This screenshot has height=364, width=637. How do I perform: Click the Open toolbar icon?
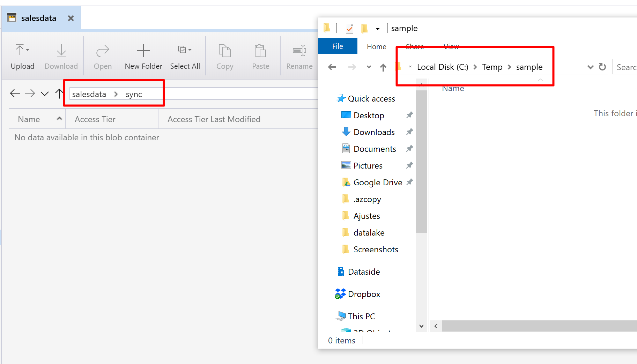pos(103,56)
